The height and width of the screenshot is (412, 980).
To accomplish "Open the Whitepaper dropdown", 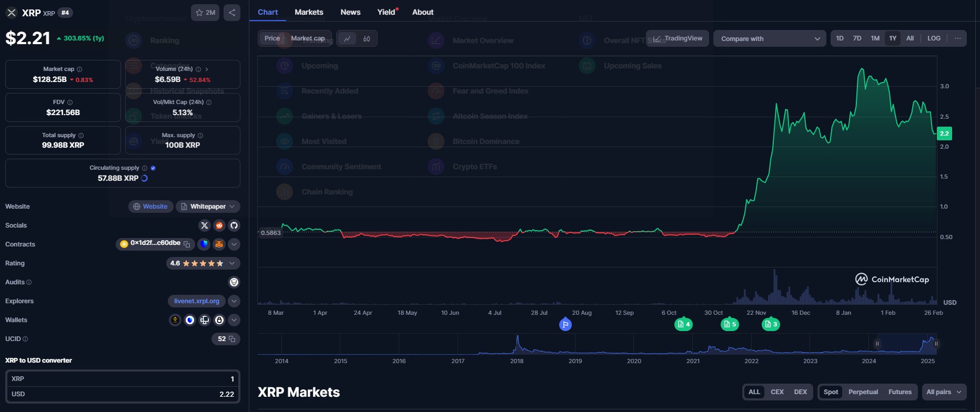I will pos(208,207).
